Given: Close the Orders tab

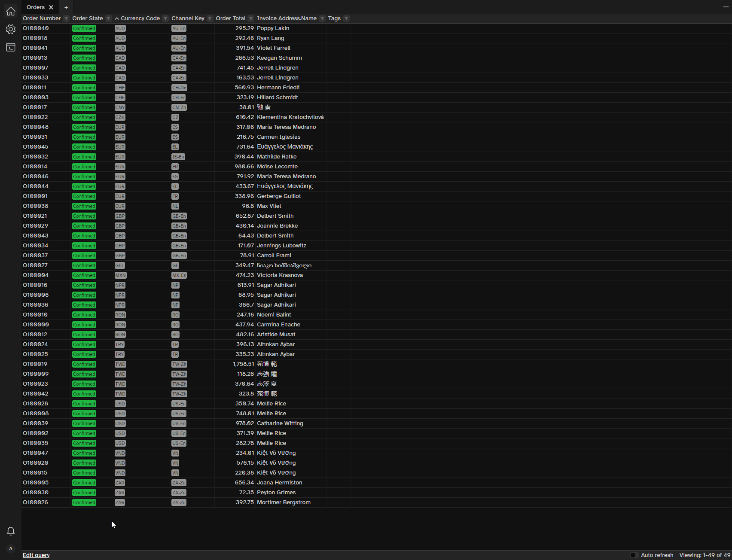Looking at the screenshot, I should [51, 7].
